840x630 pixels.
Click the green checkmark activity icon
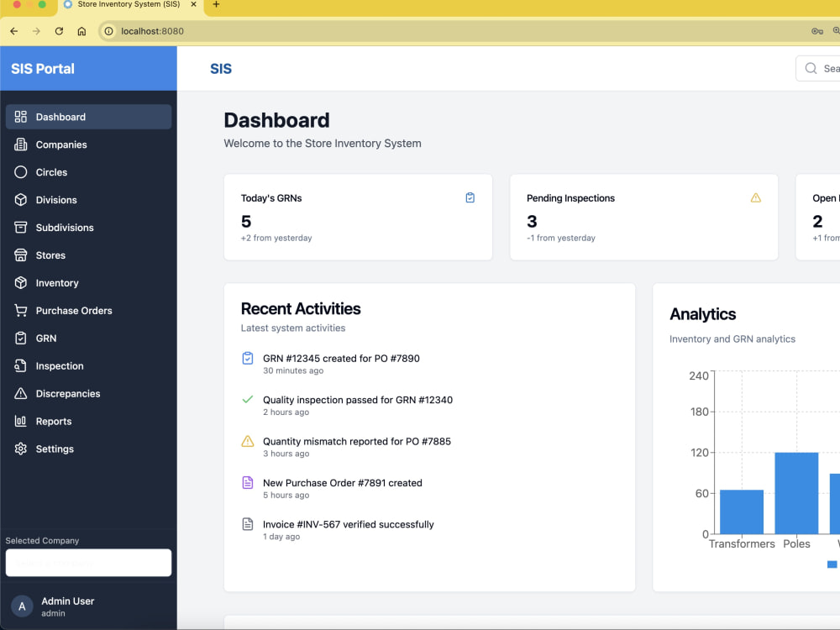pos(248,400)
